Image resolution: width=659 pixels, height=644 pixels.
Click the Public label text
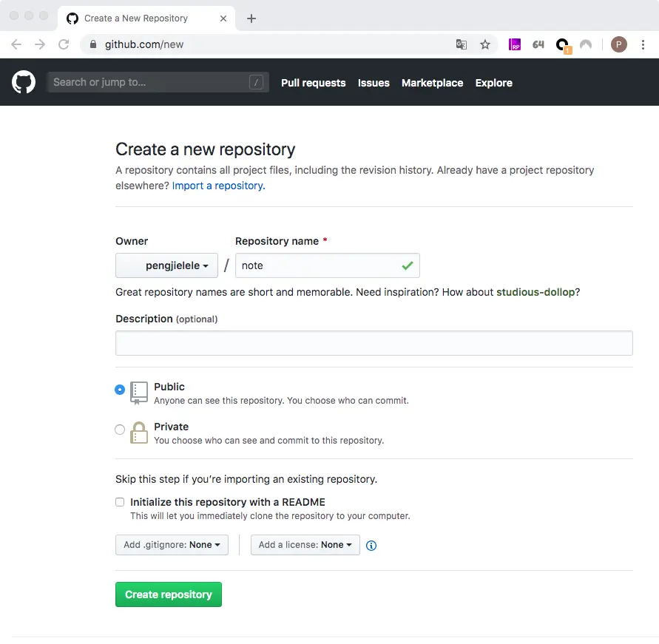(x=169, y=387)
